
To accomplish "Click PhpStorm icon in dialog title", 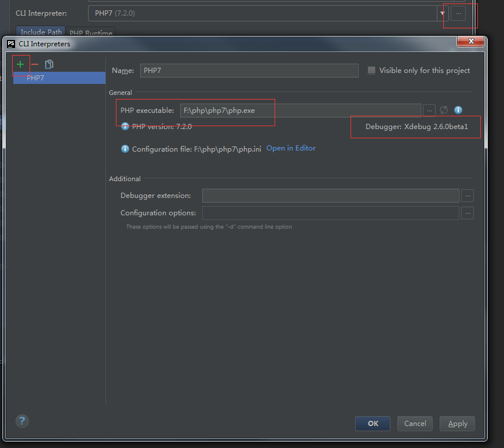I will 11,44.
